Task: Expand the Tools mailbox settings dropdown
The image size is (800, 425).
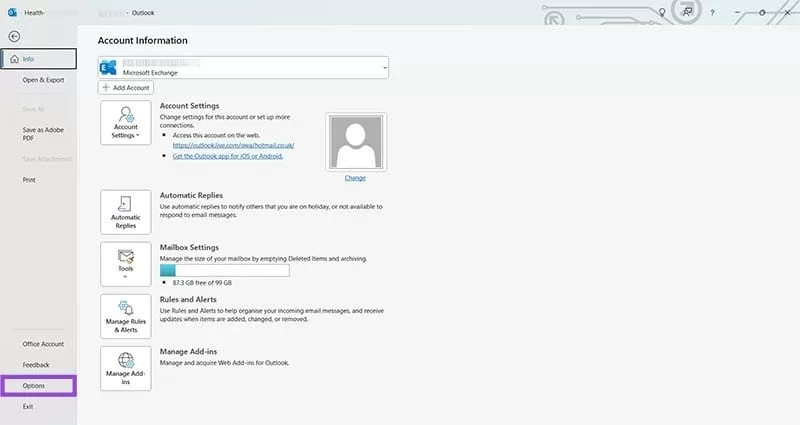Action: coord(126,263)
